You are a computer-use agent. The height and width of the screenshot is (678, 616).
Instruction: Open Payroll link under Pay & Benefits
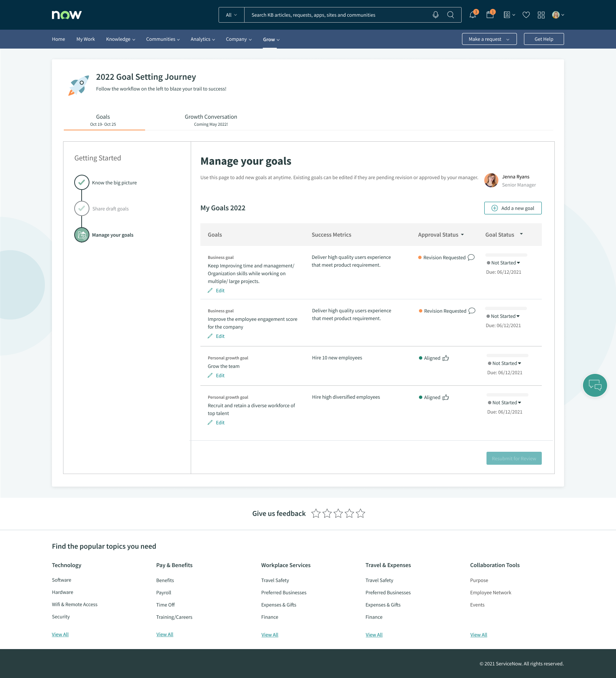(164, 593)
